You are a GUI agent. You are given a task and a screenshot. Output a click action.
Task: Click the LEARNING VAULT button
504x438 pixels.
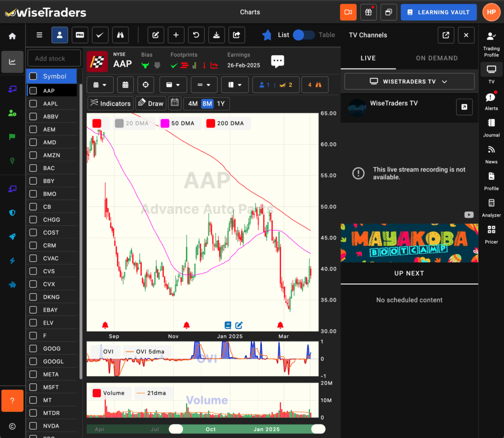coord(439,12)
